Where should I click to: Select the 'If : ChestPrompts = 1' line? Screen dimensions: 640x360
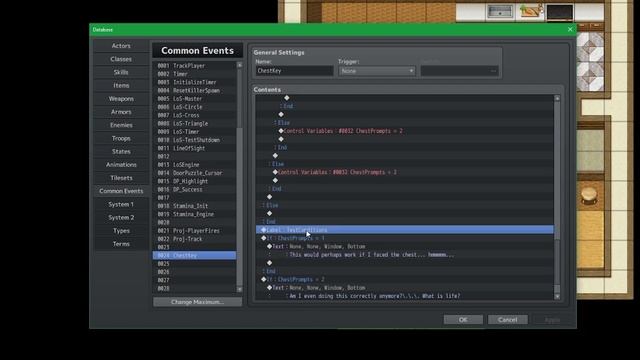pyautogui.click(x=404, y=238)
